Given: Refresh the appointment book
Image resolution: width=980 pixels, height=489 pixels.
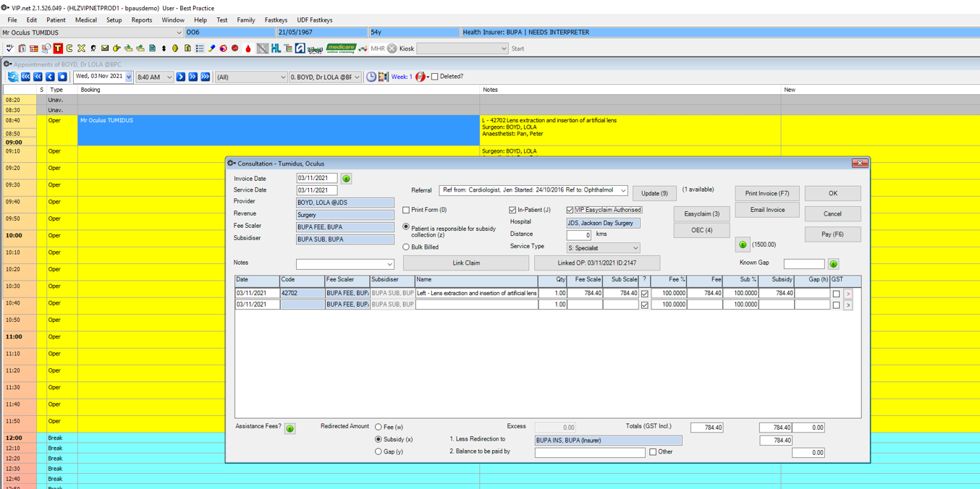Looking at the screenshot, I should (12, 77).
